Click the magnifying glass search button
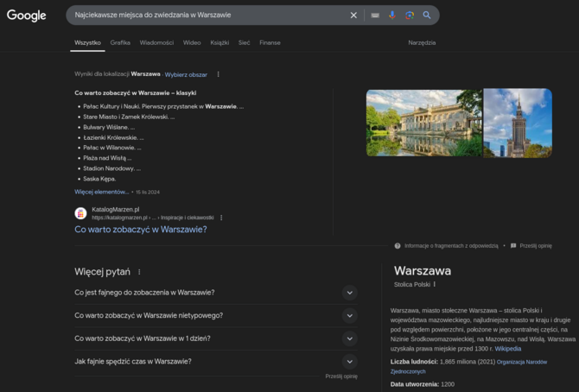The height and width of the screenshot is (392, 579). click(x=427, y=16)
